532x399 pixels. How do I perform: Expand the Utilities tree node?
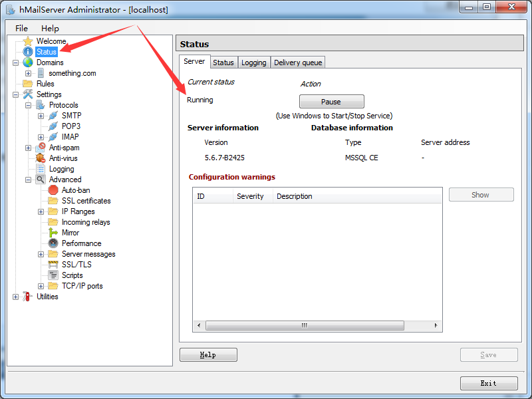(16, 297)
